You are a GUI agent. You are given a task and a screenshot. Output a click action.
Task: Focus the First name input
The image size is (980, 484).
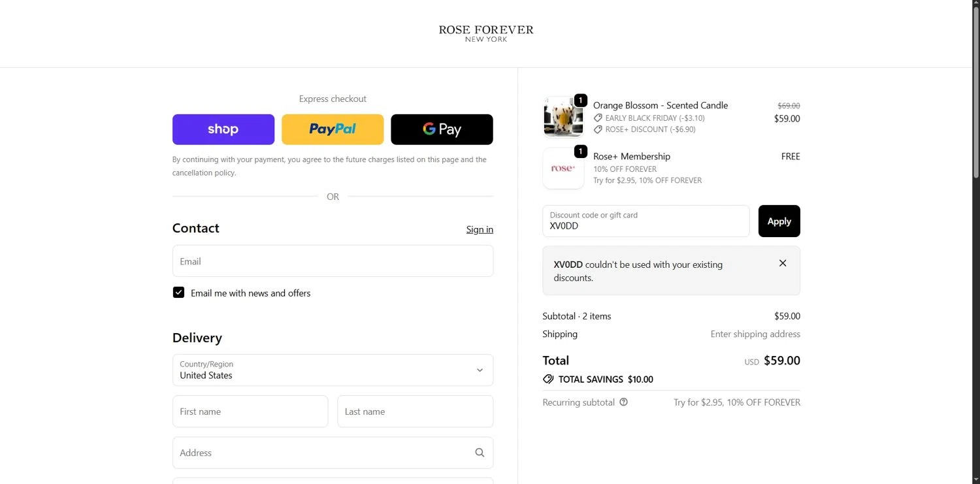(x=250, y=411)
